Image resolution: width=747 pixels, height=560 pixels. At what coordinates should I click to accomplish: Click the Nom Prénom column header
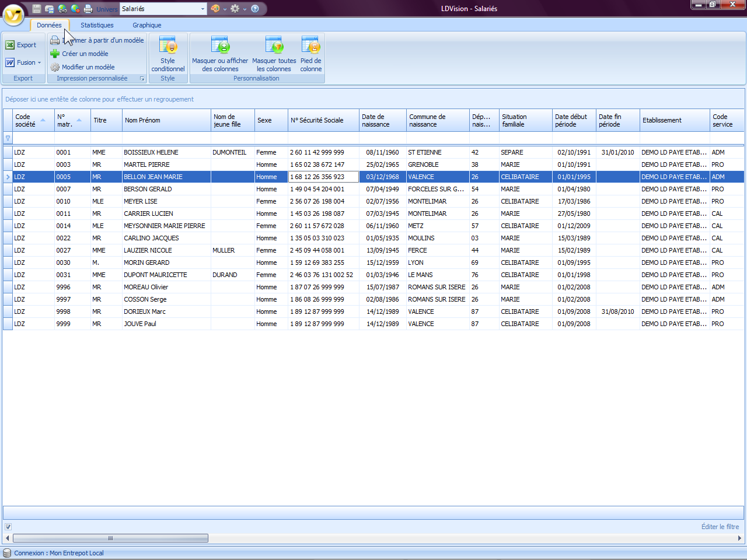tap(166, 120)
